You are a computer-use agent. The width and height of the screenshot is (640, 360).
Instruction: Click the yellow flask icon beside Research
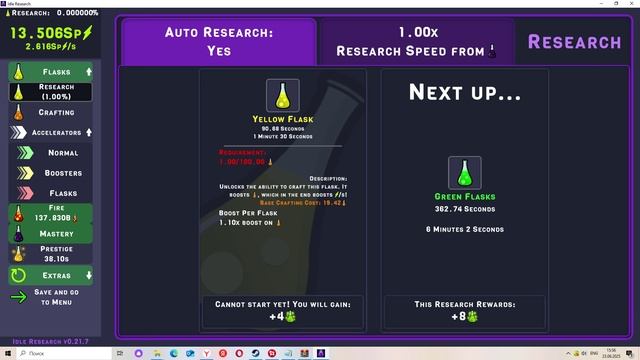pyautogui.click(x=18, y=92)
